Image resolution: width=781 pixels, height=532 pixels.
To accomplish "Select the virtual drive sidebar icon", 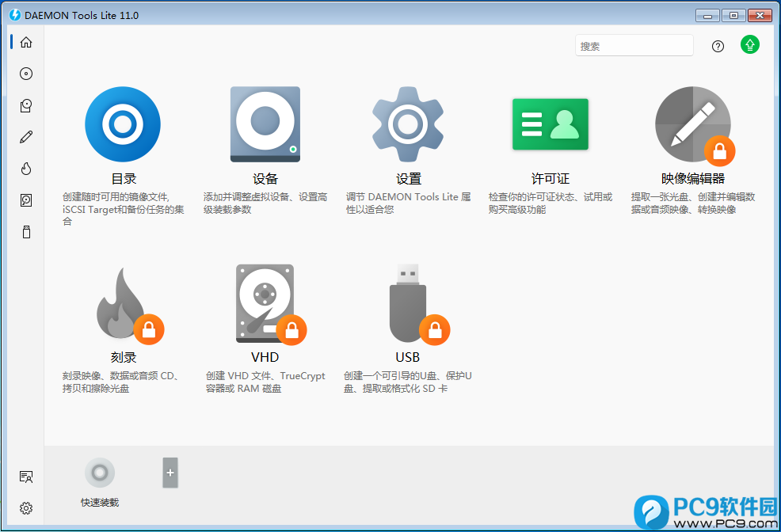I will pyautogui.click(x=26, y=105).
